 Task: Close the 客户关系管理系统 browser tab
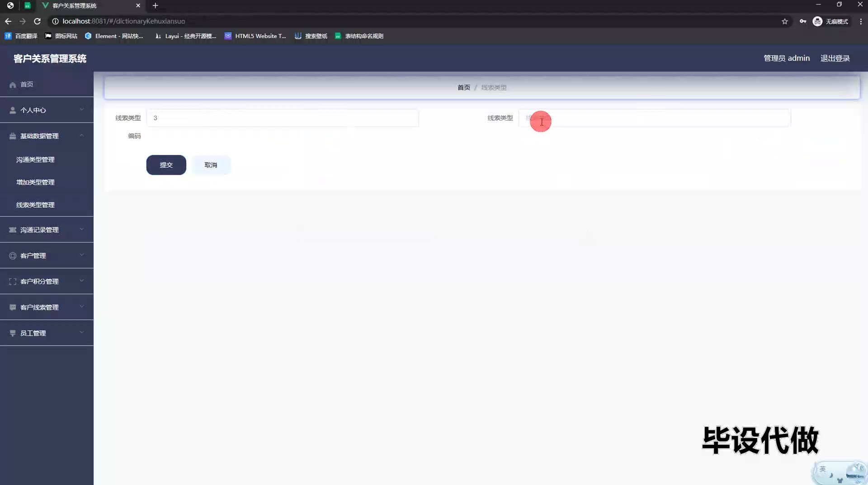tap(138, 5)
